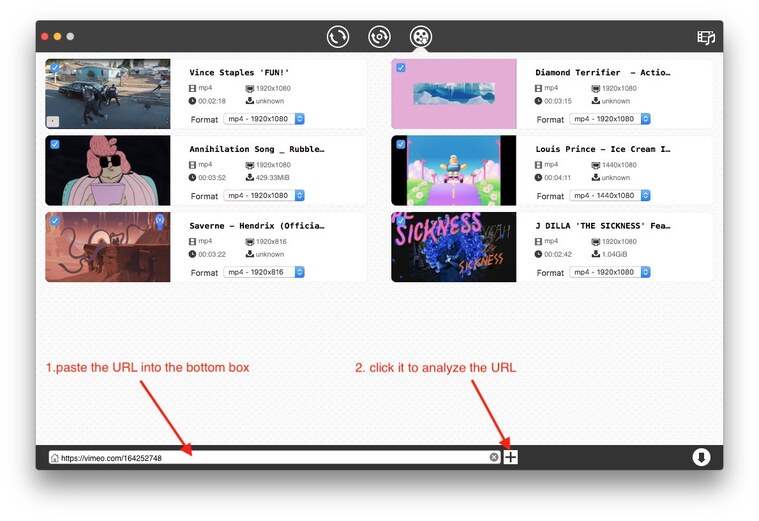Open the media library icon at top right
The image size is (759, 521).
706,37
